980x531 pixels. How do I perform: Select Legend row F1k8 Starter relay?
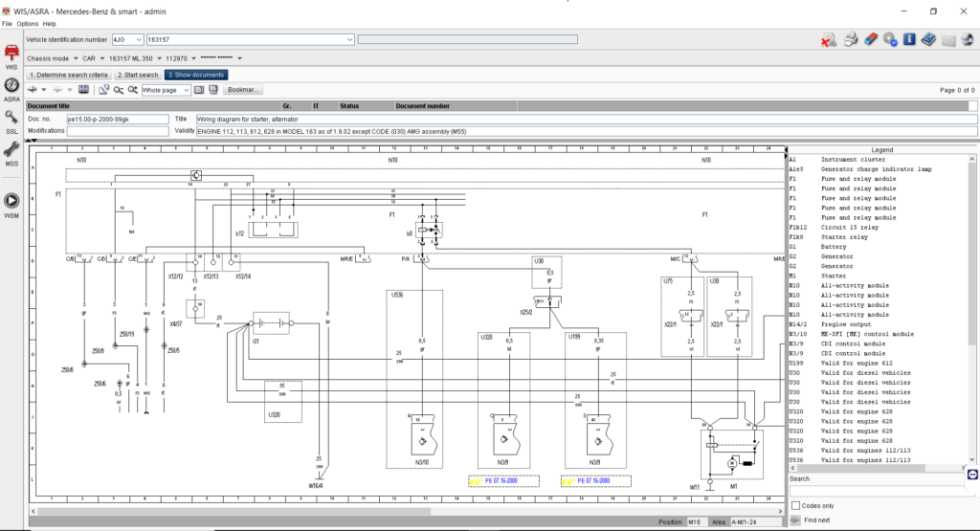tap(879, 237)
